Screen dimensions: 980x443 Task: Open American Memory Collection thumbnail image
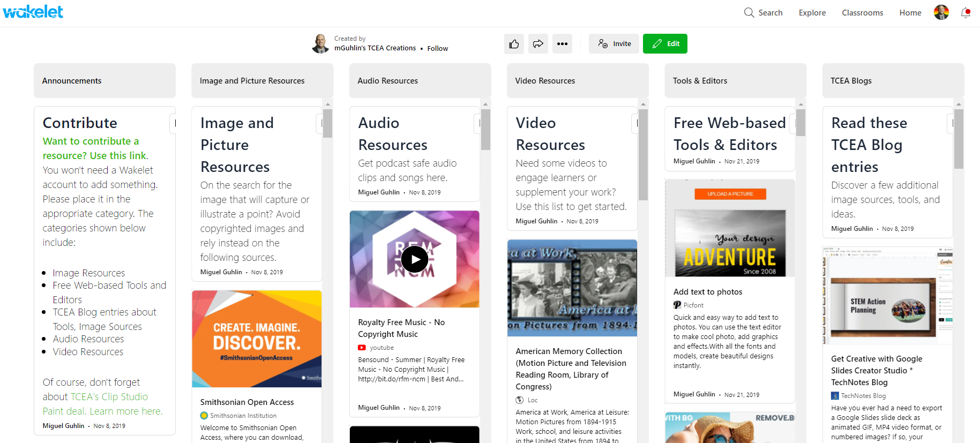(572, 288)
